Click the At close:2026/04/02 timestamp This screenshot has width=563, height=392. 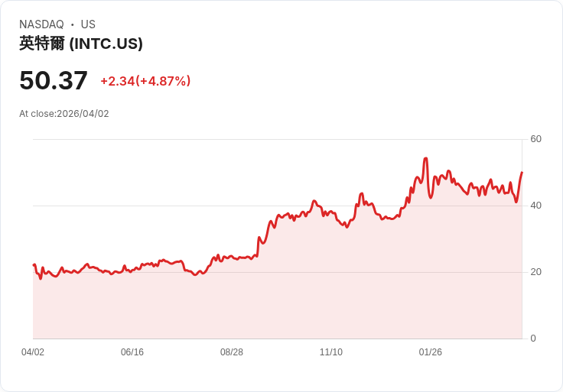[64, 114]
